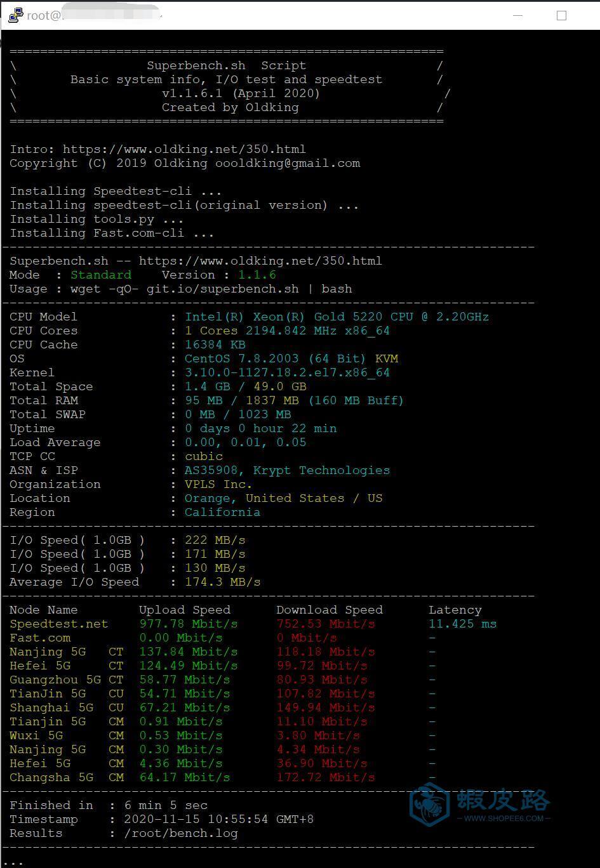Click the Fast.com node name
Viewport: 600px width, 868px height.
pos(40,638)
